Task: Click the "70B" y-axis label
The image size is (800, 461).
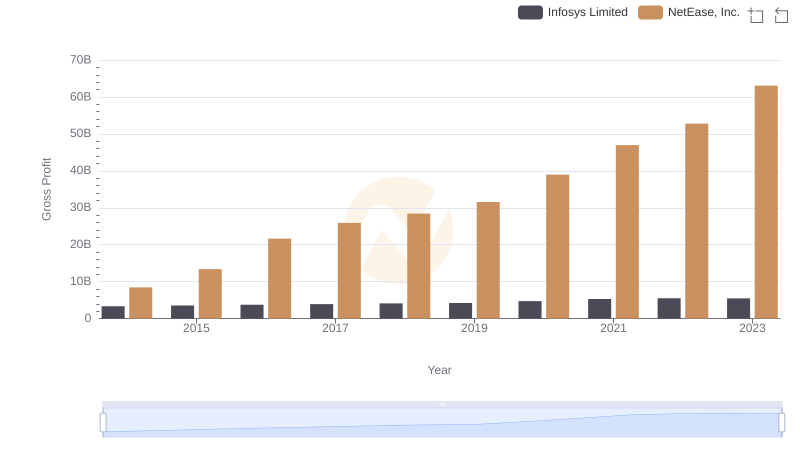Action: coord(81,60)
